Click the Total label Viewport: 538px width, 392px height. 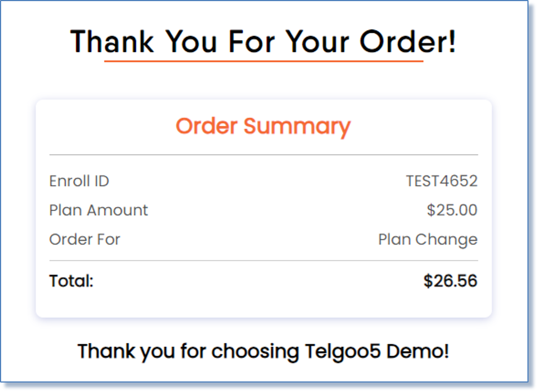click(71, 281)
